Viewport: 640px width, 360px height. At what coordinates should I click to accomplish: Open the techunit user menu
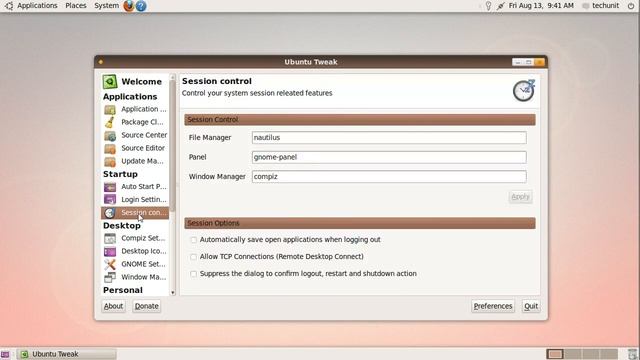point(601,6)
